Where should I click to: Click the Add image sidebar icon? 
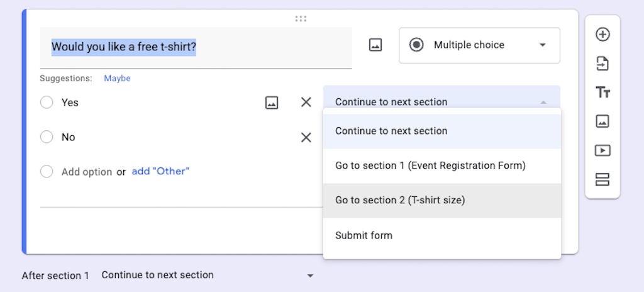point(602,121)
